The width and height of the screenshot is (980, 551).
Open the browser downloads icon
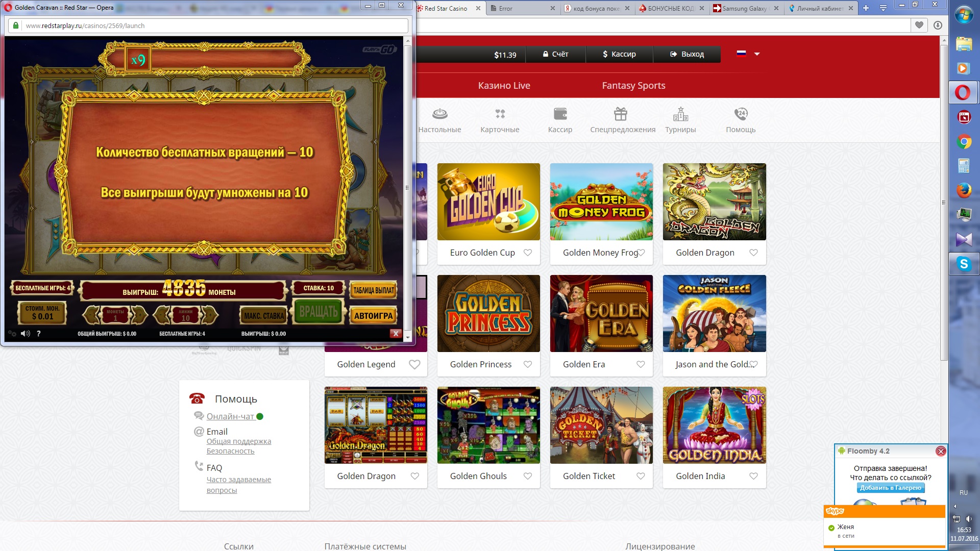(938, 25)
